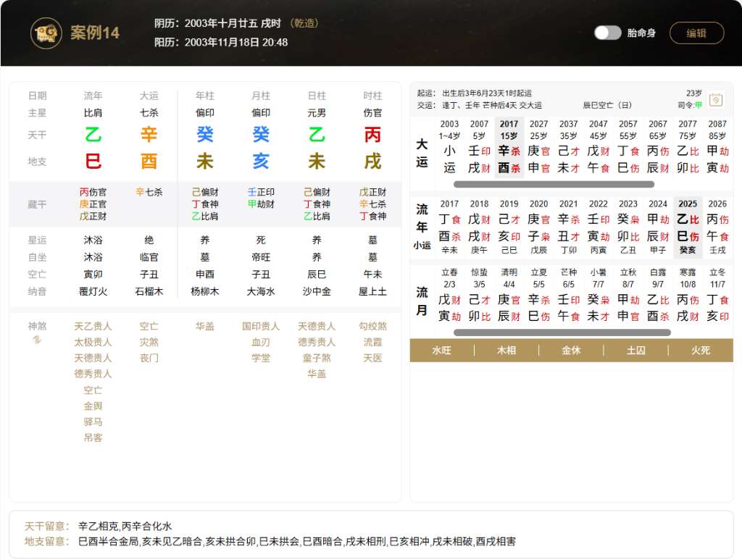This screenshot has width=742, height=560.
Task: Click 土囚 in the five-element bar
Action: (x=636, y=351)
